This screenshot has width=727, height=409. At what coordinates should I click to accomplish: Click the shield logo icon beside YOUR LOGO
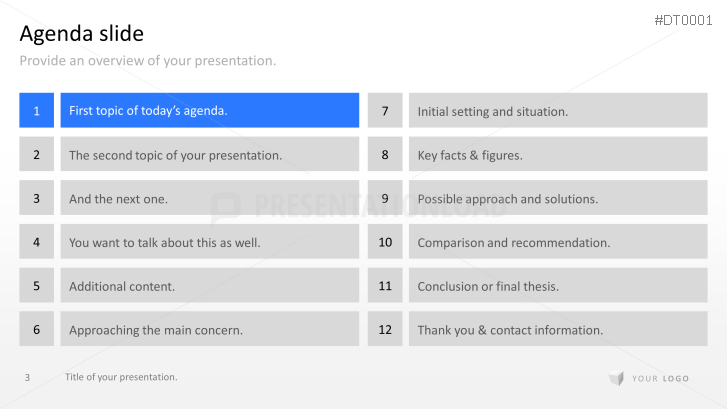[x=617, y=378]
